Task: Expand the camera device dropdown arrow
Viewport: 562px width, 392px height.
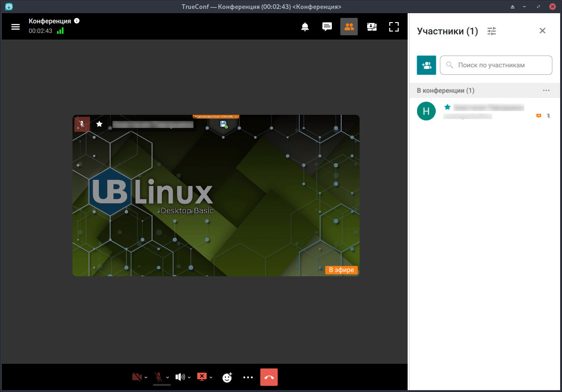Action: [146, 377]
